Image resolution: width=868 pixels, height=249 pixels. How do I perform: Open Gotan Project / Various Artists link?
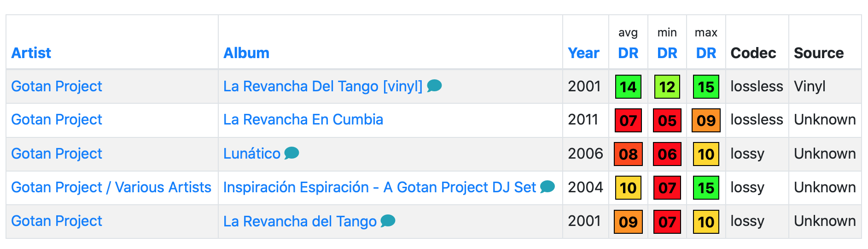tap(111, 187)
